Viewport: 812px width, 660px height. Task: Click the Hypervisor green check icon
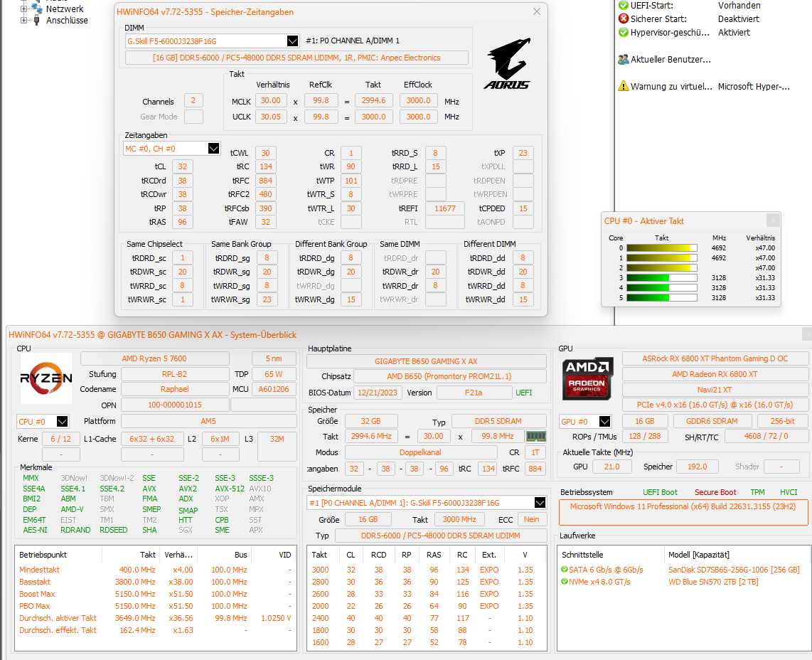click(624, 33)
